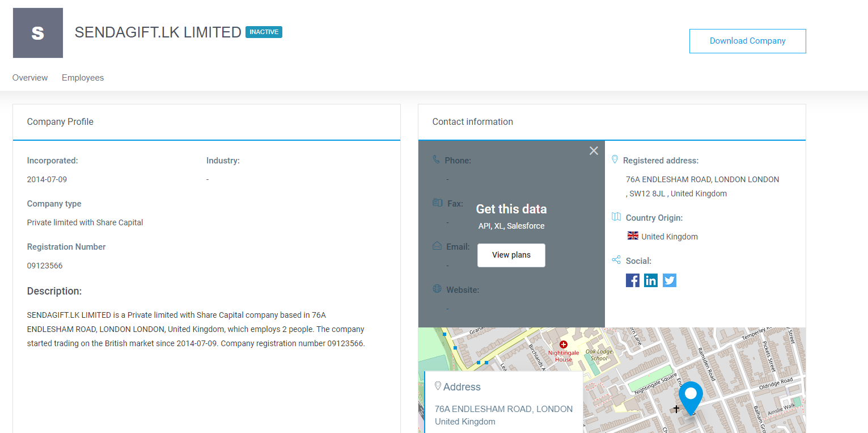Click the phone handset icon

[436, 159]
